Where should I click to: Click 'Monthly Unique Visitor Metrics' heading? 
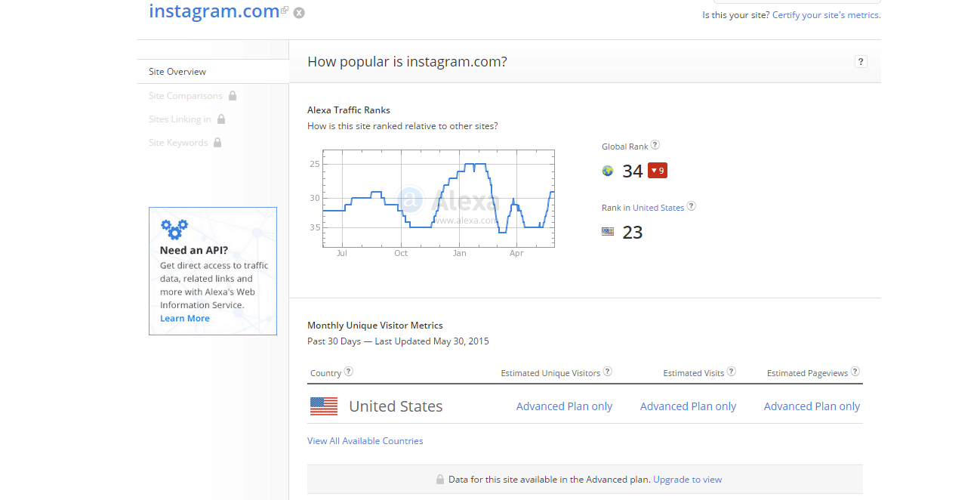[375, 326]
